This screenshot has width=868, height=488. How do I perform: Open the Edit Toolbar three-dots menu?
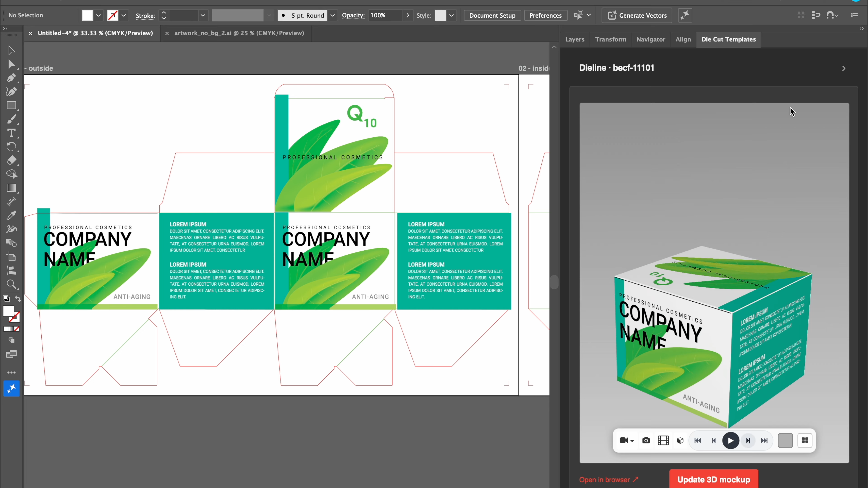click(x=11, y=373)
